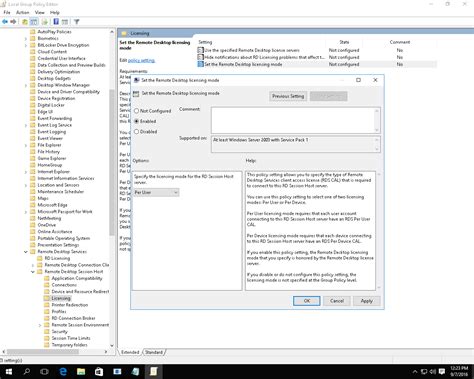Viewport: 474px width, 379px height.
Task: Open File Explorer from taskbar
Action: pyautogui.click(x=81, y=371)
